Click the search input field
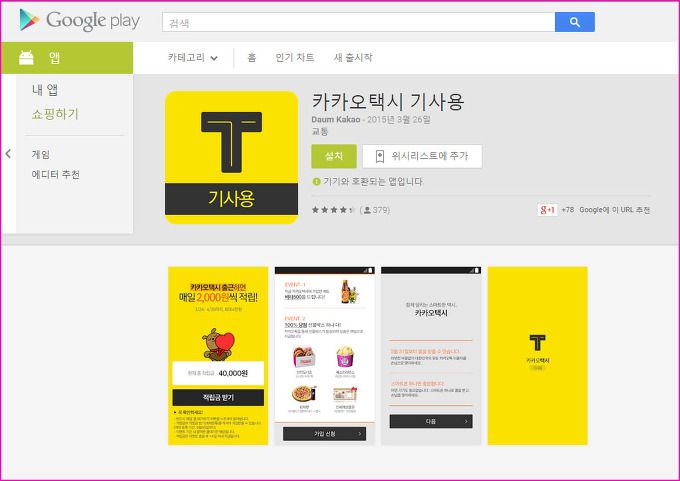Viewport: 680px width, 481px height. click(x=359, y=22)
